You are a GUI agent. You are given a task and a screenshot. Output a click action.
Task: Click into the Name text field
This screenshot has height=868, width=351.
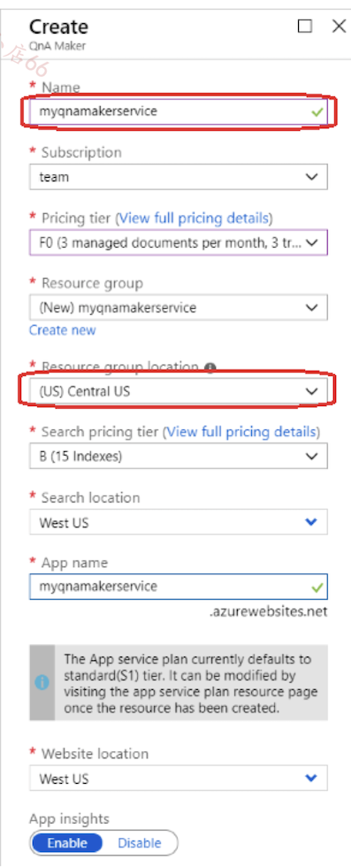[x=178, y=111]
